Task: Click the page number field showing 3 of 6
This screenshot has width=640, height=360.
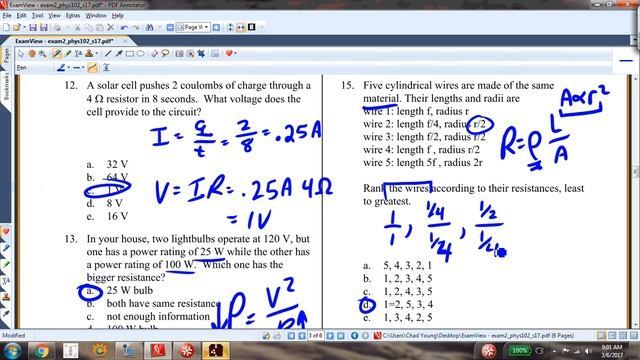Action: click(316, 336)
